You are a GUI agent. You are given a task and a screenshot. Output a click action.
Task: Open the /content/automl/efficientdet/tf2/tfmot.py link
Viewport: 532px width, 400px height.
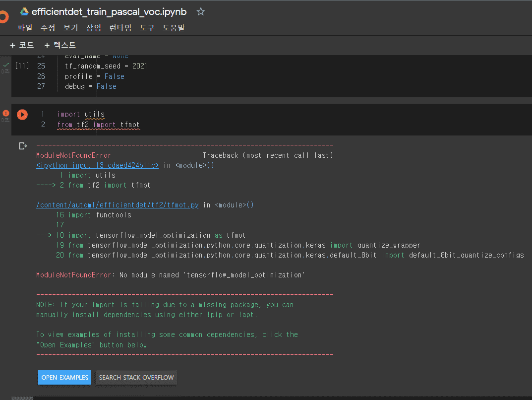[118, 205]
